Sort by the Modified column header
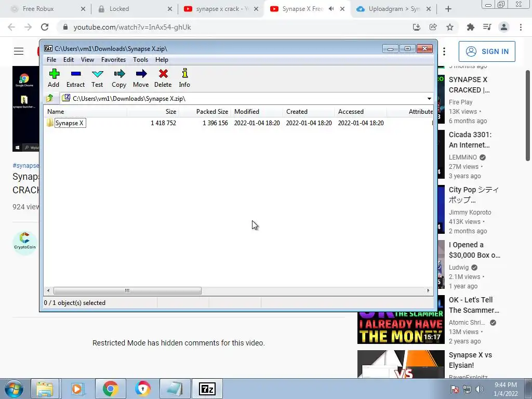Viewport: 532px width, 399px height. coord(257,112)
